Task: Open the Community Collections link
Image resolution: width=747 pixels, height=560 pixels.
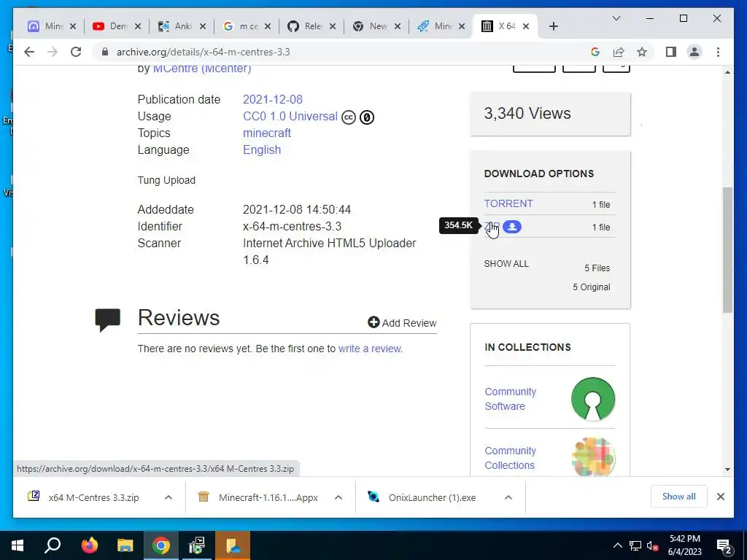Action: coord(510,458)
